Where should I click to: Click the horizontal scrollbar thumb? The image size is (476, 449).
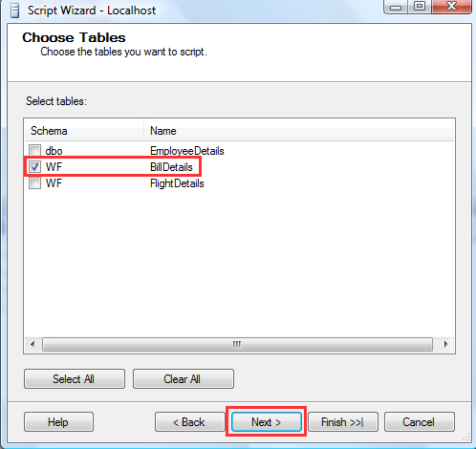[x=237, y=344]
